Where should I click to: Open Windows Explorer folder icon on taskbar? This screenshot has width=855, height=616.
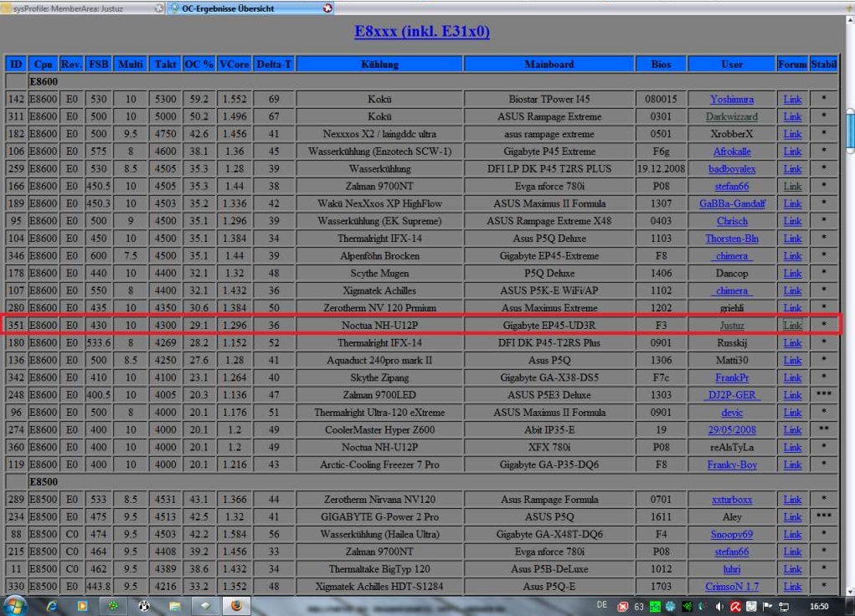(174, 606)
